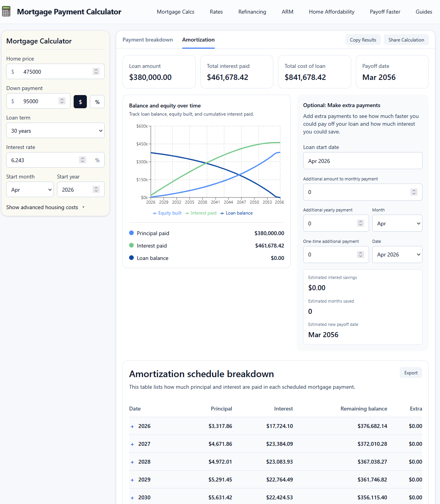This screenshot has width=440, height=504.
Task: Expand the 2026 amortization row
Action: click(132, 426)
